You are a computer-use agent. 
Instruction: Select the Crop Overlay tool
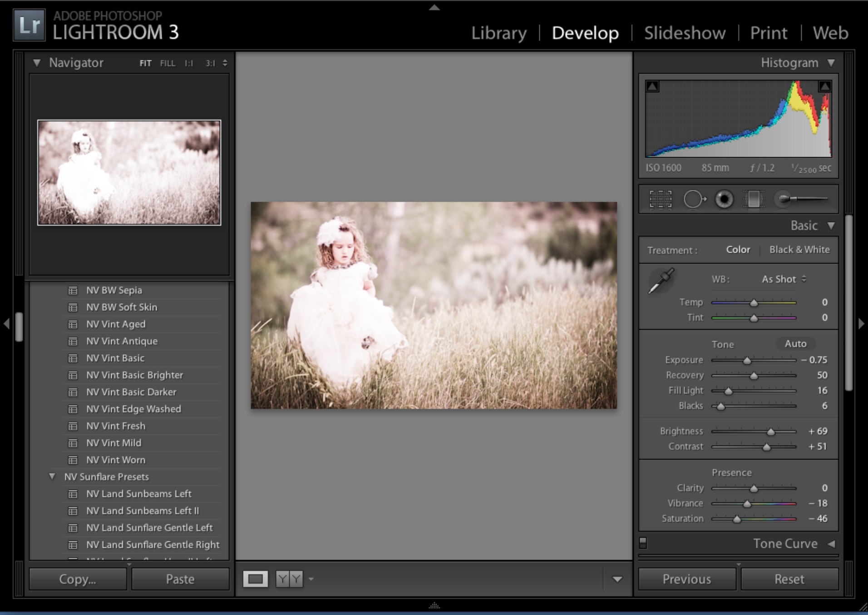coord(660,199)
